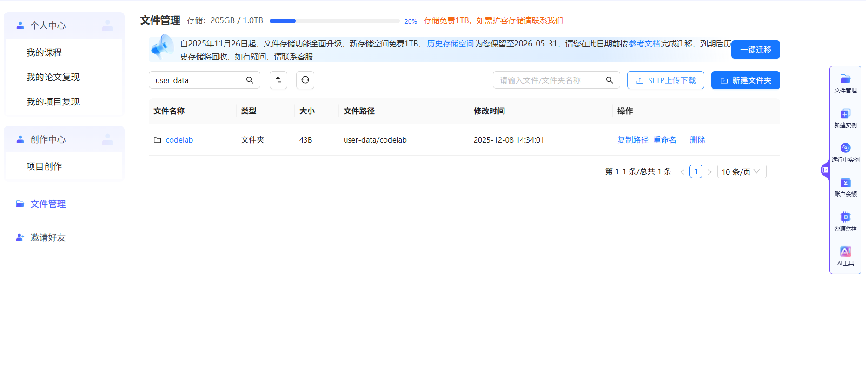Viewport: 868px width, 369px height.
Task: Open the 10 条/页 page size dropdown
Action: [742, 171]
